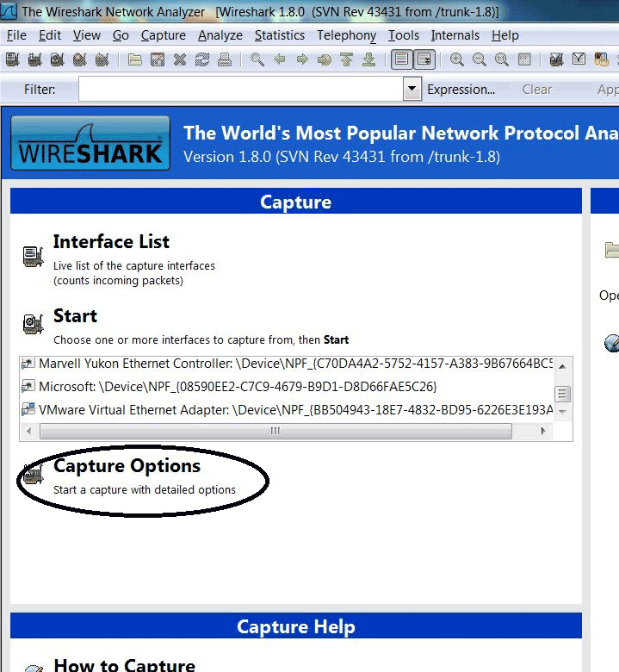The width and height of the screenshot is (619, 672).
Task: Open the Edit menu
Action: click(x=50, y=35)
